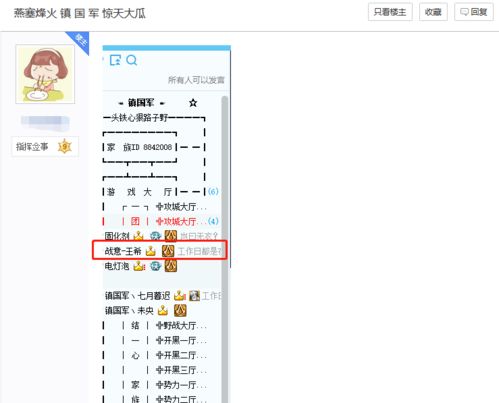
Task: Click the blue round badge beside 固化剂
Action: click(x=155, y=236)
